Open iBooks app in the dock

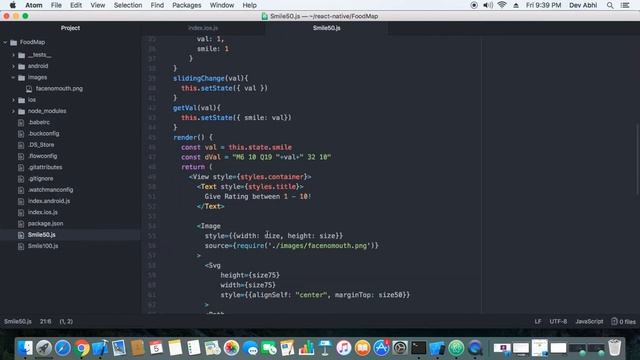click(362, 348)
